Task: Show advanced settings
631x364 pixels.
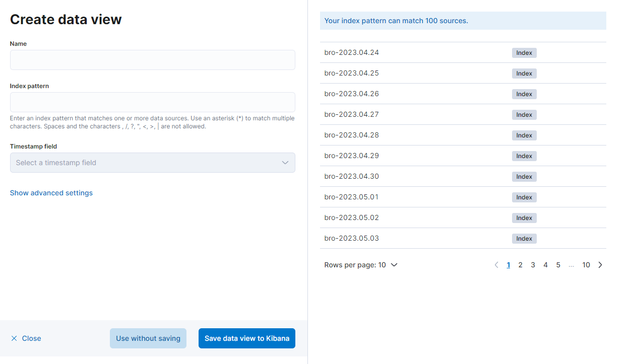Action: (51, 193)
